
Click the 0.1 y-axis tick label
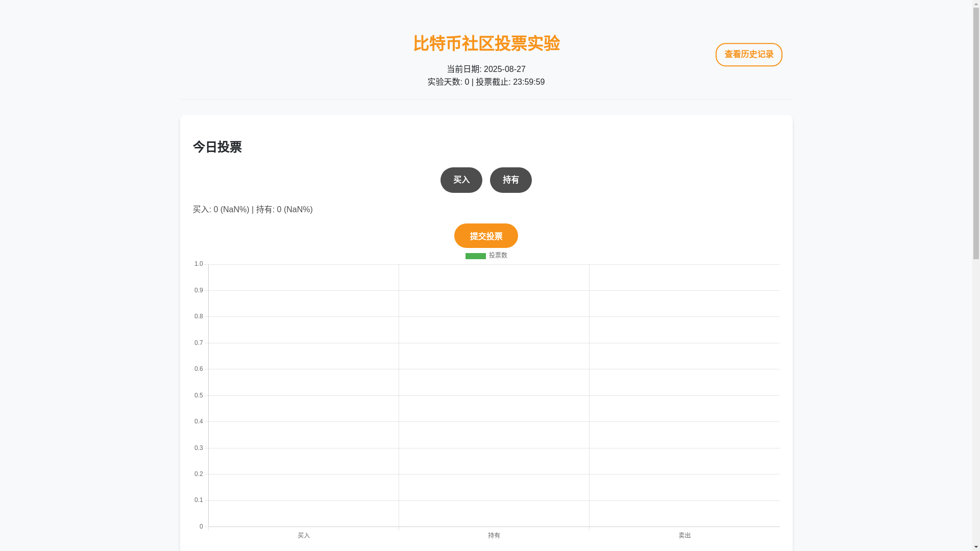198,500
